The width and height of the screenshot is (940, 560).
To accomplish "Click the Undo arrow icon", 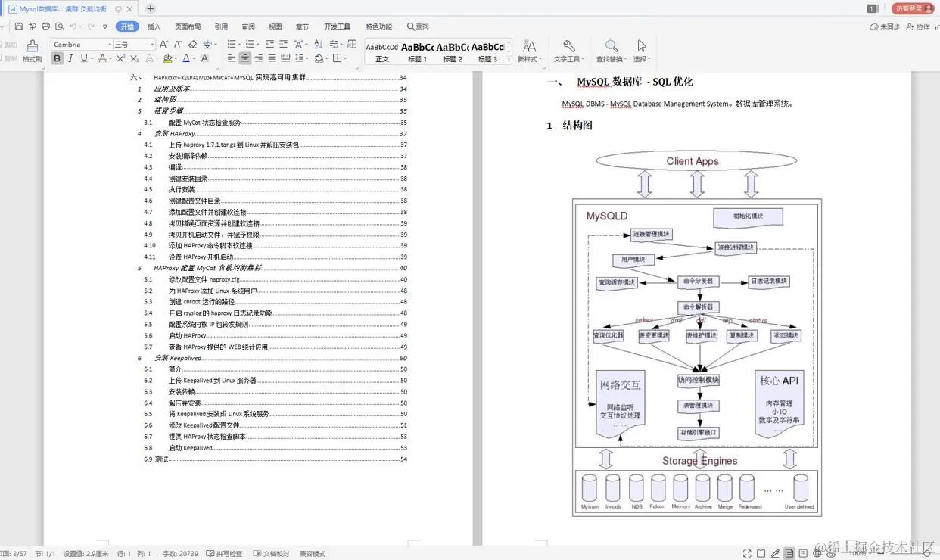I will (73, 26).
